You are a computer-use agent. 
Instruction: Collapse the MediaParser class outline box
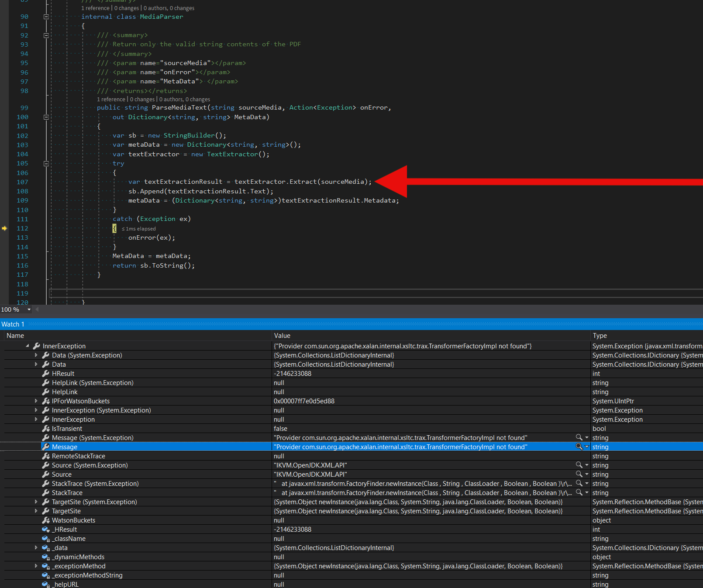pyautogui.click(x=46, y=17)
